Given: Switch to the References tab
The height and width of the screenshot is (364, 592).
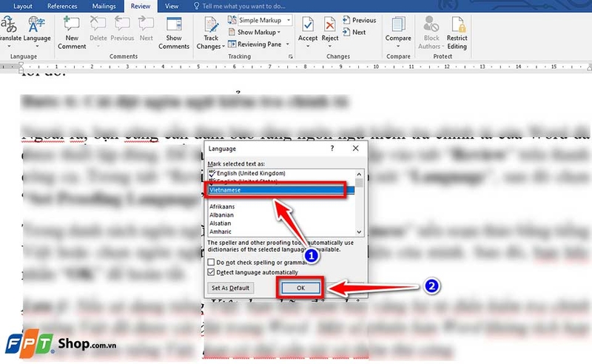Looking at the screenshot, I should point(62,6).
